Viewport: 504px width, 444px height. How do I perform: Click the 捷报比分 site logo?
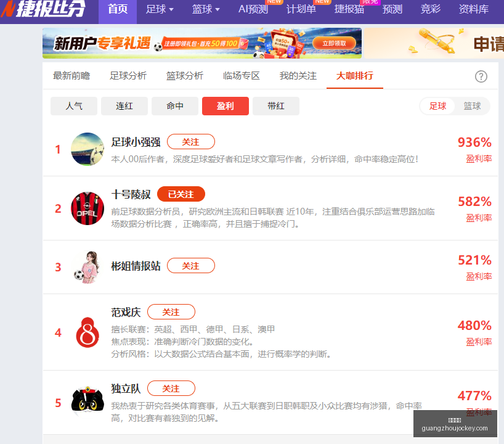click(x=43, y=9)
